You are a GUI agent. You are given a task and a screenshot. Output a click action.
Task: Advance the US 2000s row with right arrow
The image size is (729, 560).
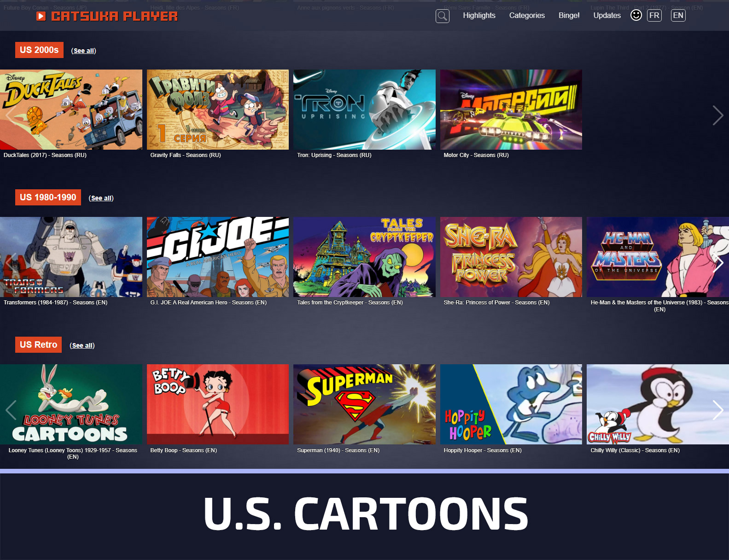(x=717, y=115)
